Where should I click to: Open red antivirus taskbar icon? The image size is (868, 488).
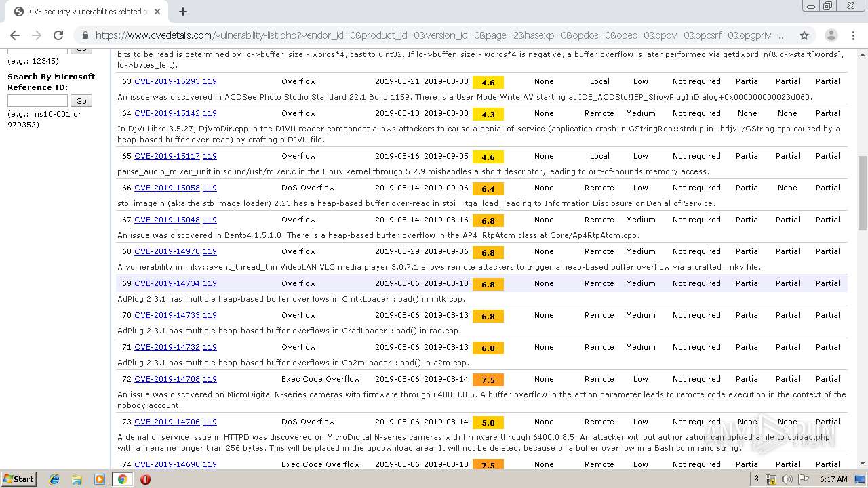coord(145,479)
